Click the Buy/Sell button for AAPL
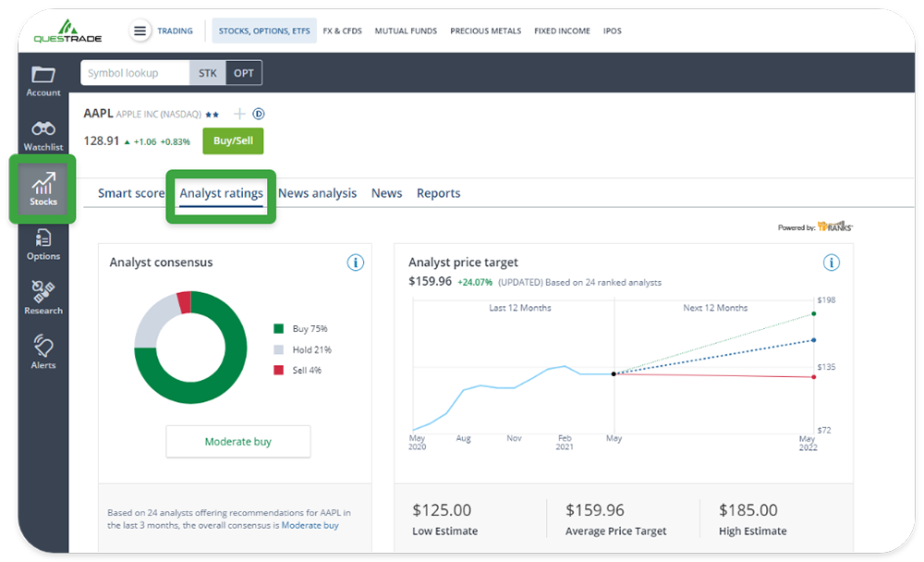Screen dimensions: 924x562 pos(233,140)
